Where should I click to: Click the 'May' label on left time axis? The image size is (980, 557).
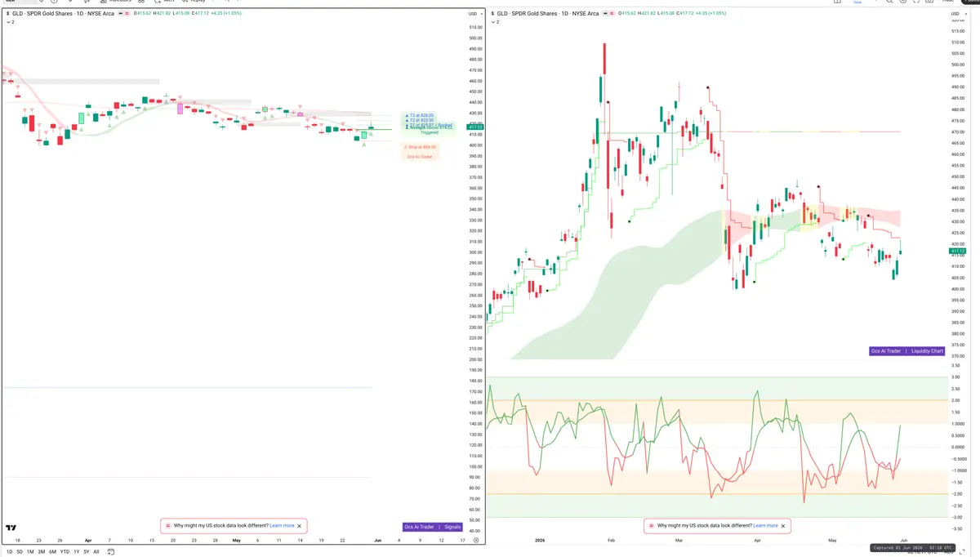[x=236, y=541]
